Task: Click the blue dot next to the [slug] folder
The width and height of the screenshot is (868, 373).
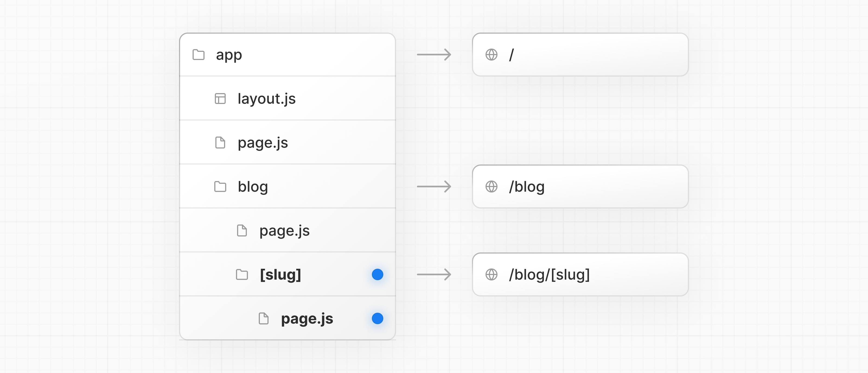Action: pyautogui.click(x=377, y=274)
